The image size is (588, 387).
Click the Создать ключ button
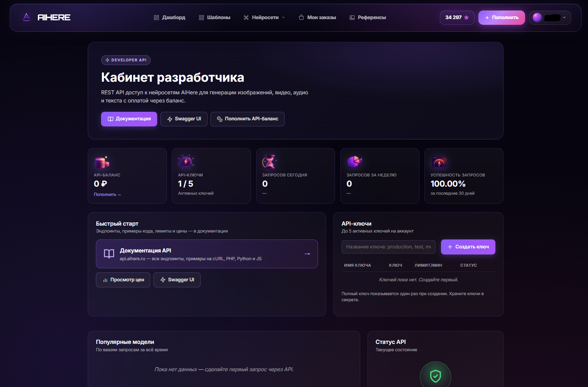point(468,247)
